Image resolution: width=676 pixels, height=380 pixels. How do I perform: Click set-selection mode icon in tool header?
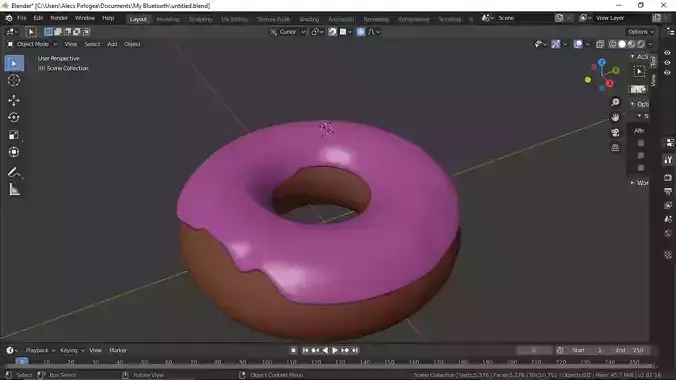(x=48, y=31)
